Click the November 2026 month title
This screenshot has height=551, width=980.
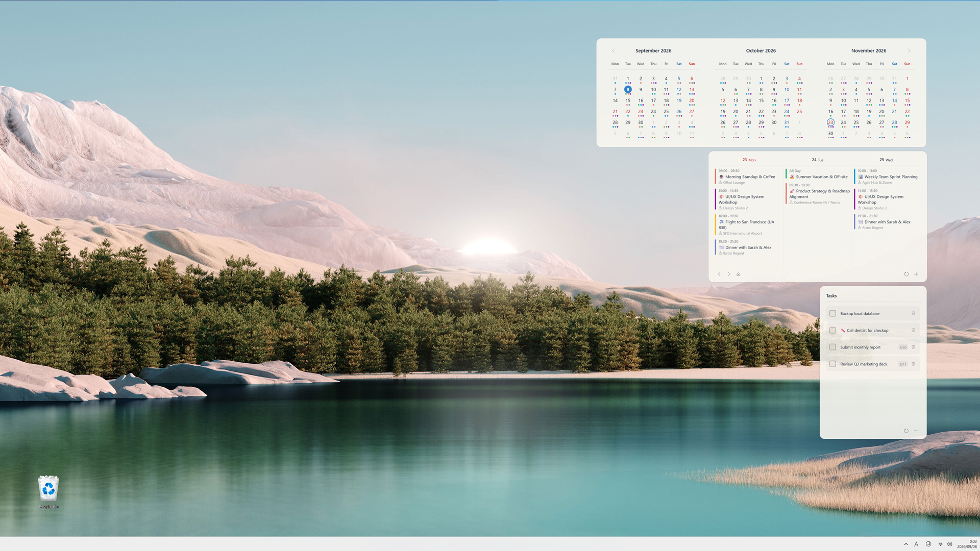[x=869, y=51]
